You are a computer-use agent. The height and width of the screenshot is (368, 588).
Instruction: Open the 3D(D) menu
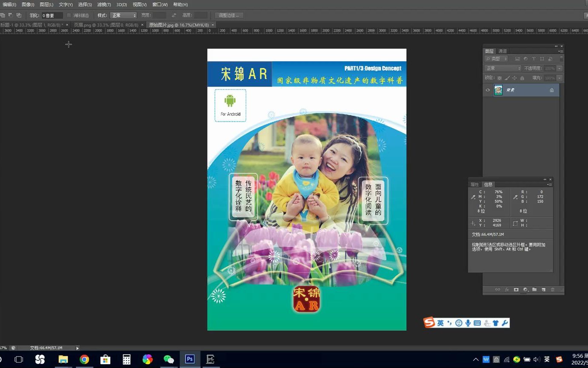(x=122, y=5)
